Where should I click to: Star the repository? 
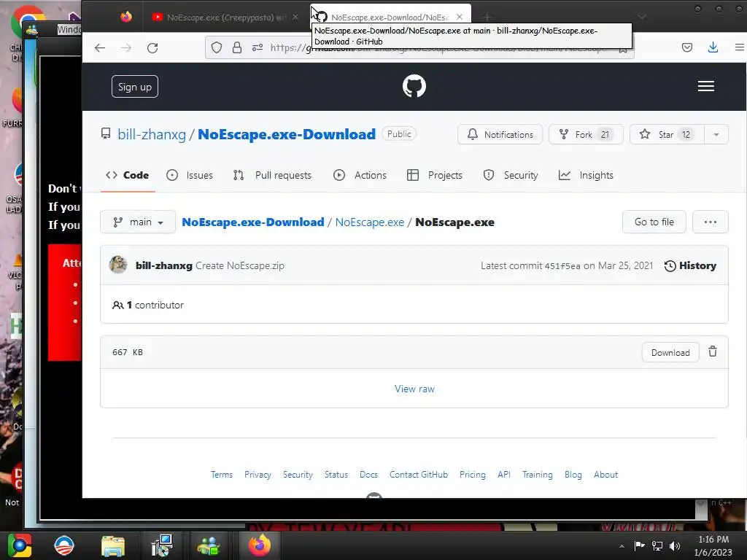(667, 134)
